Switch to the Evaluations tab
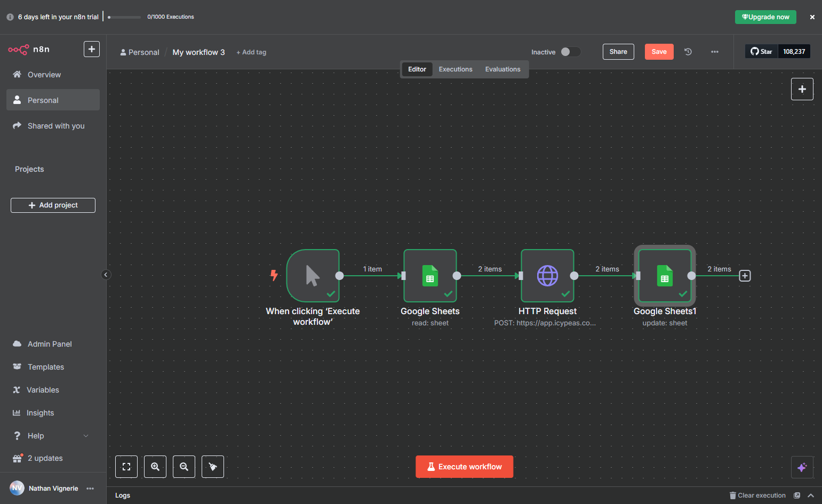 click(x=502, y=69)
